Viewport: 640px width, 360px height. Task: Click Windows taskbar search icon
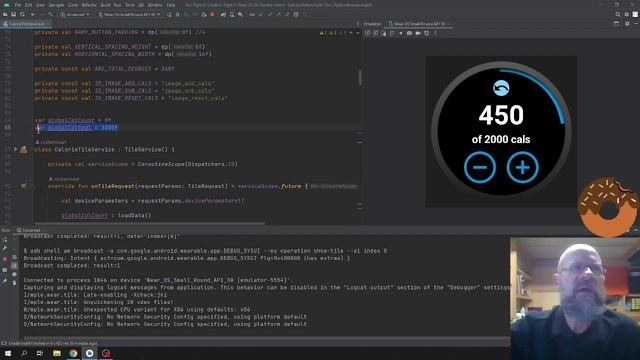coord(24,353)
